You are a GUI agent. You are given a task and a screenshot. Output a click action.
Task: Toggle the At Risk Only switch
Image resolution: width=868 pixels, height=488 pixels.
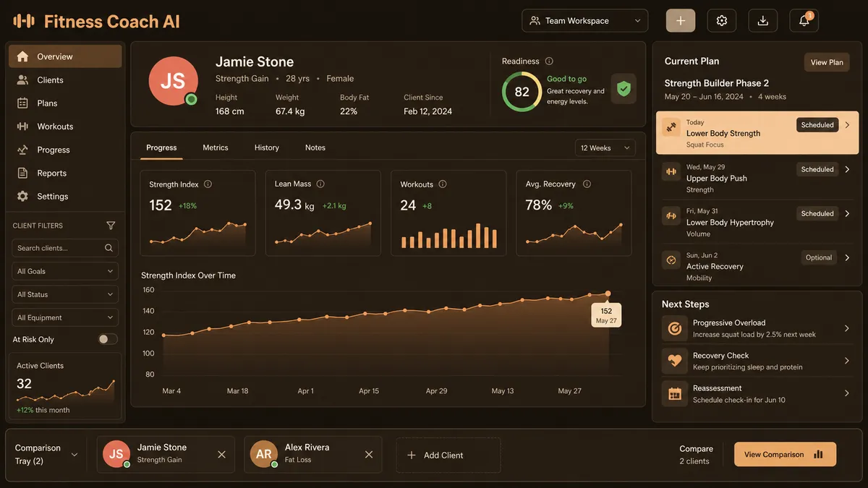(108, 339)
